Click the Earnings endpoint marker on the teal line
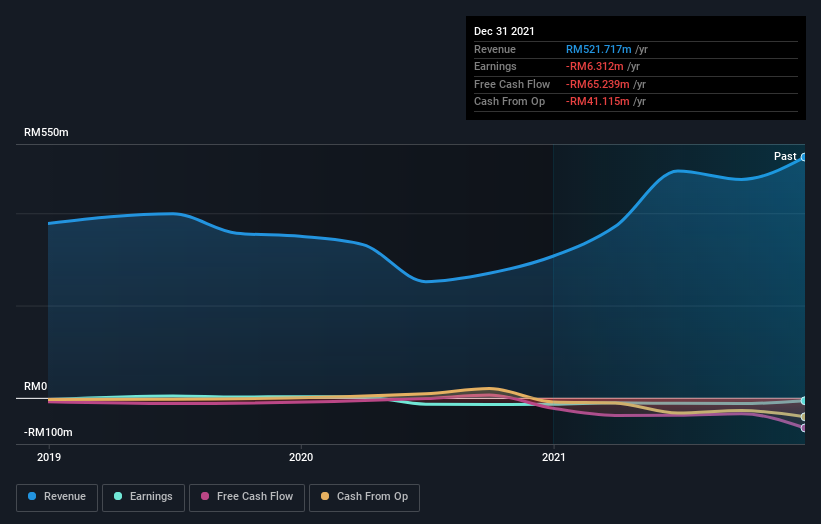Viewport: 821px width, 524px height. click(804, 401)
